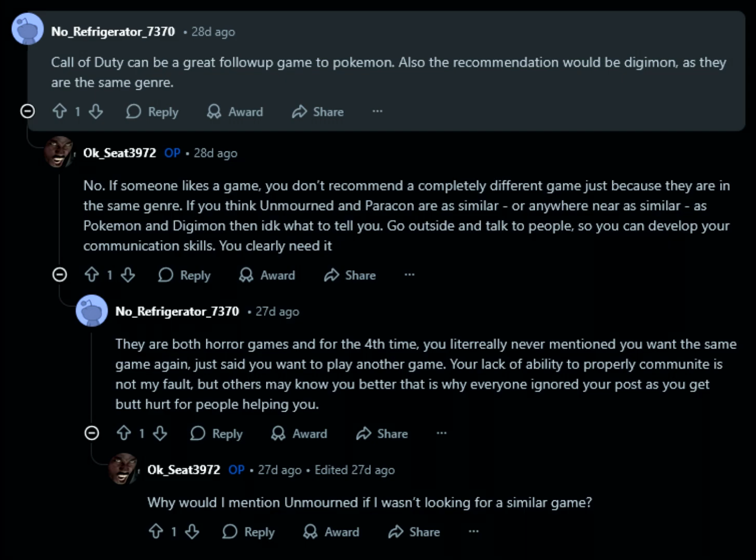The image size is (756, 560).
Task: Share the 'both horror games' comment
Action: [383, 433]
